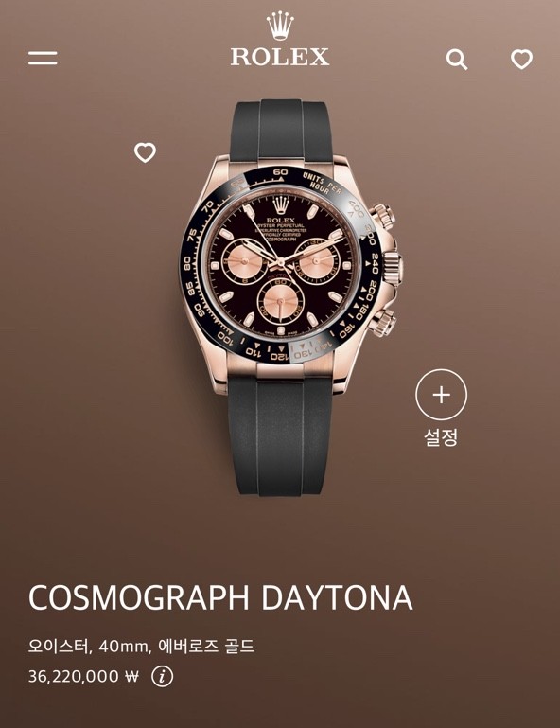The image size is (560, 728).
Task: Click the pink subdial at six o'clock
Action: [x=280, y=302]
